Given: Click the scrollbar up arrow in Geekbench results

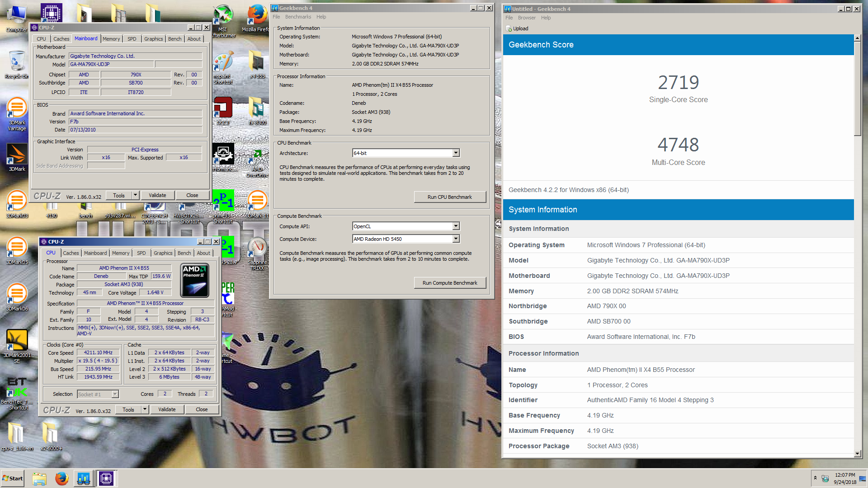Looking at the screenshot, I should click(858, 38).
